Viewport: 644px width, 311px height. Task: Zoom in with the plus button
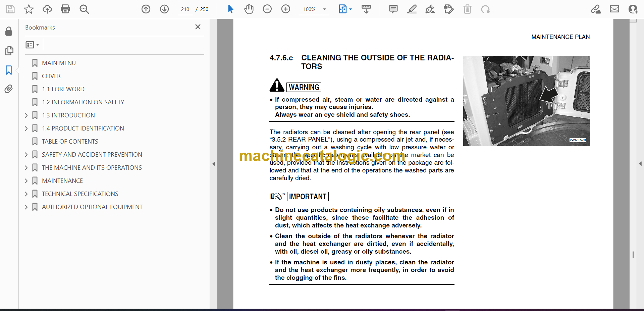286,9
